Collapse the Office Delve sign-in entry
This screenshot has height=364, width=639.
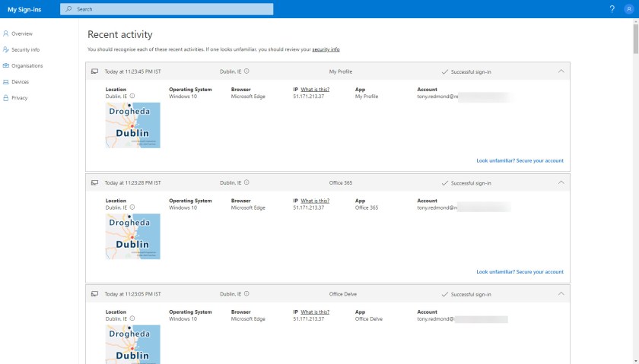coord(561,293)
